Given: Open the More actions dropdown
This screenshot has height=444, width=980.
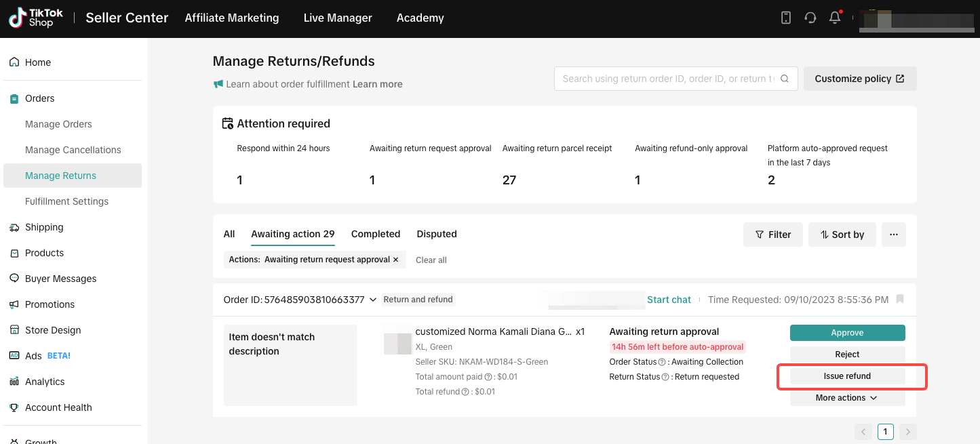Looking at the screenshot, I should pyautogui.click(x=847, y=398).
